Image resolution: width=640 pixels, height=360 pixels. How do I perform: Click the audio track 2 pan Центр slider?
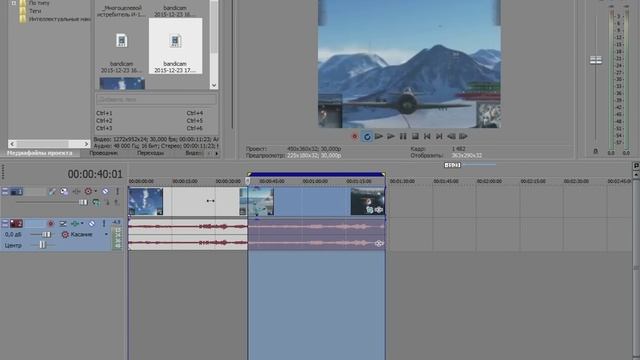coord(42,245)
